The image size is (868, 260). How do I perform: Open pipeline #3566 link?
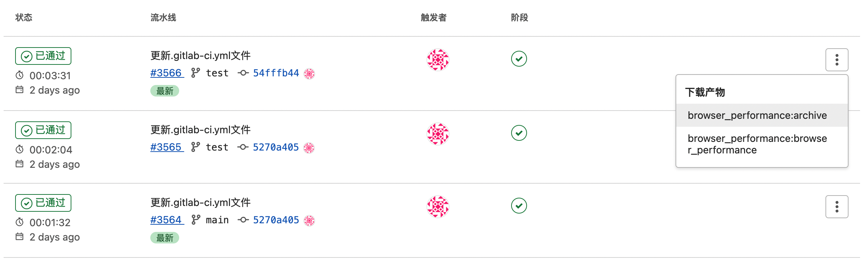167,73
